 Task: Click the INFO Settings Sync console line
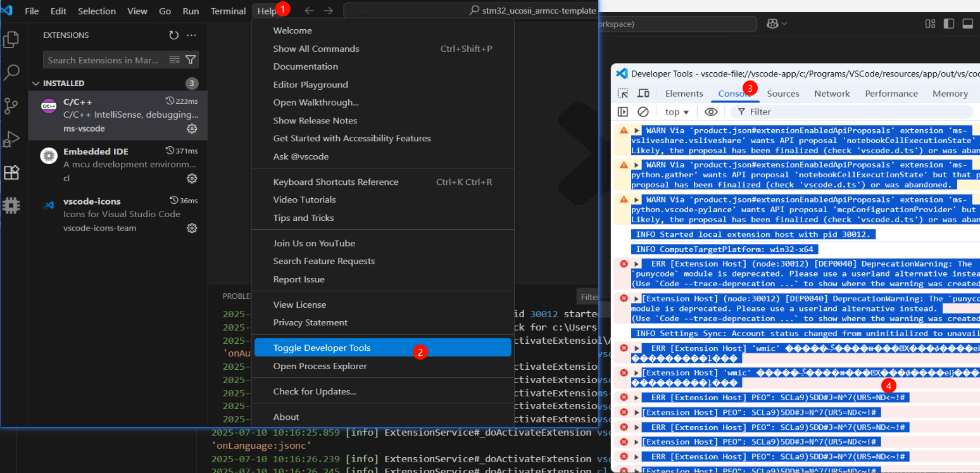tap(807, 333)
